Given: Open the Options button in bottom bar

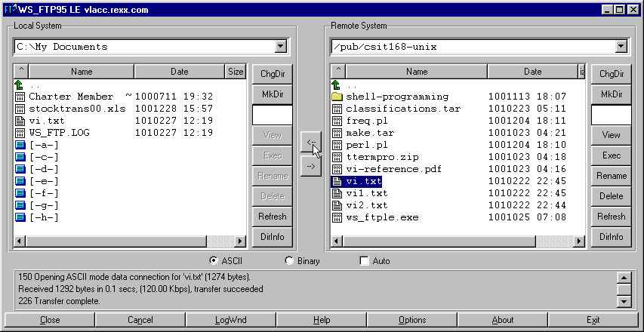Looking at the screenshot, I should (412, 320).
